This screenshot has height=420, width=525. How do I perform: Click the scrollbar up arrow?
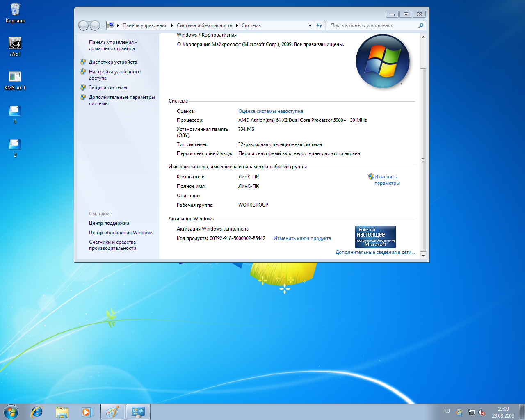(x=423, y=37)
